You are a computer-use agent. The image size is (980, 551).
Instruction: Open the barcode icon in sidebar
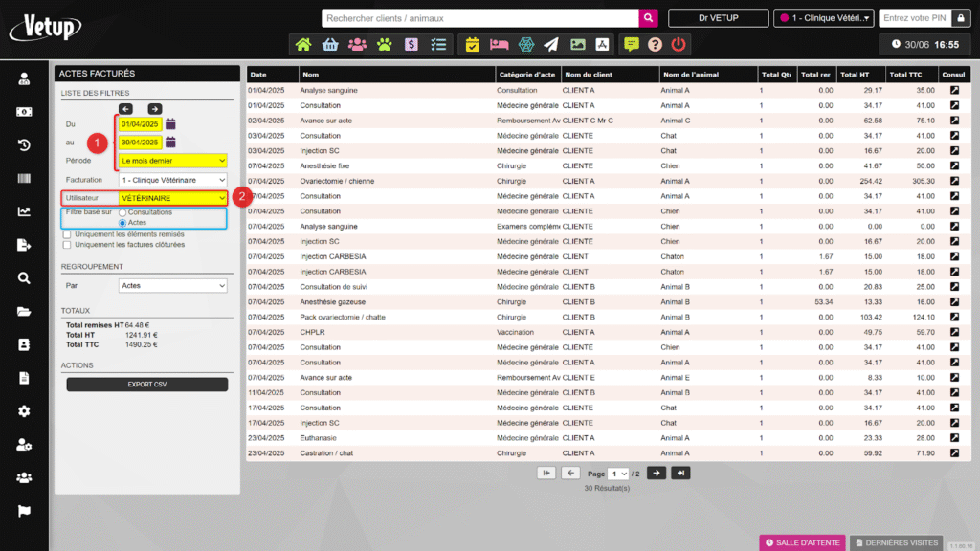click(x=24, y=179)
